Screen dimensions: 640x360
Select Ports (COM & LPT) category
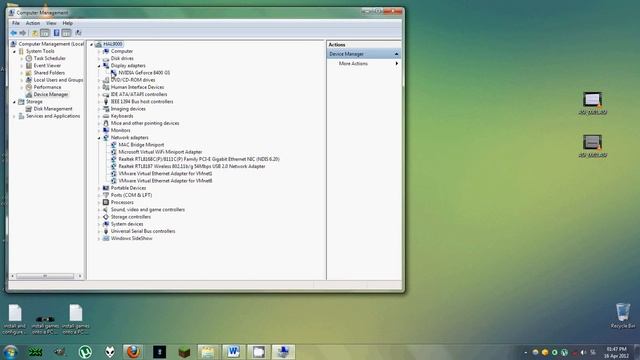(131, 196)
